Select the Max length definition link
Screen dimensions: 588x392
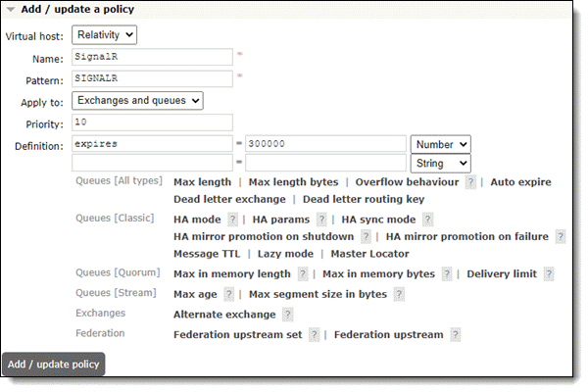tap(202, 182)
